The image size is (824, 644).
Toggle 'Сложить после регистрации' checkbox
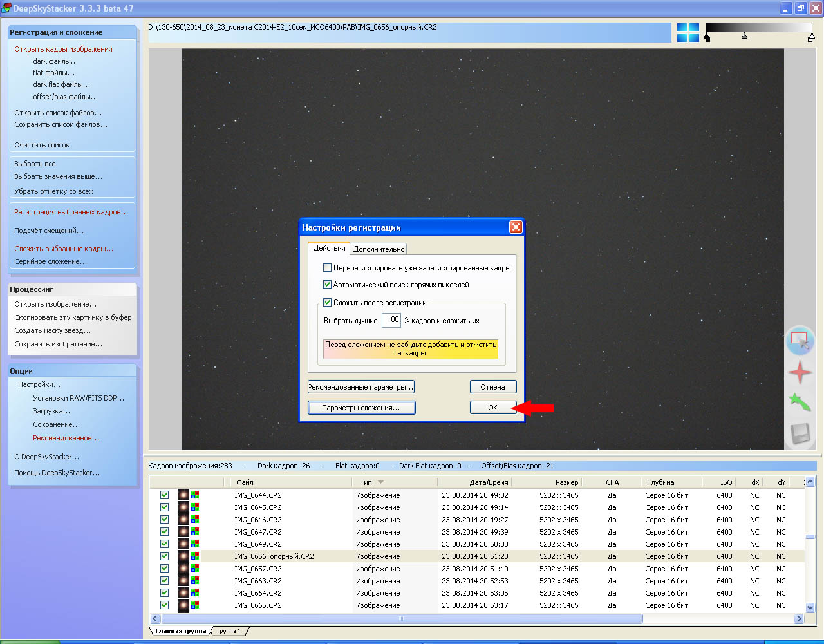328,303
